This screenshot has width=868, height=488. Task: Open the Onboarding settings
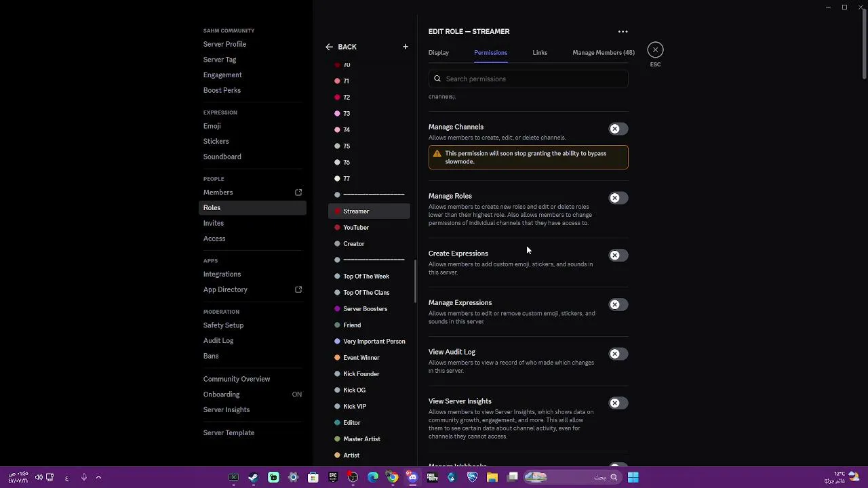pyautogui.click(x=252, y=394)
